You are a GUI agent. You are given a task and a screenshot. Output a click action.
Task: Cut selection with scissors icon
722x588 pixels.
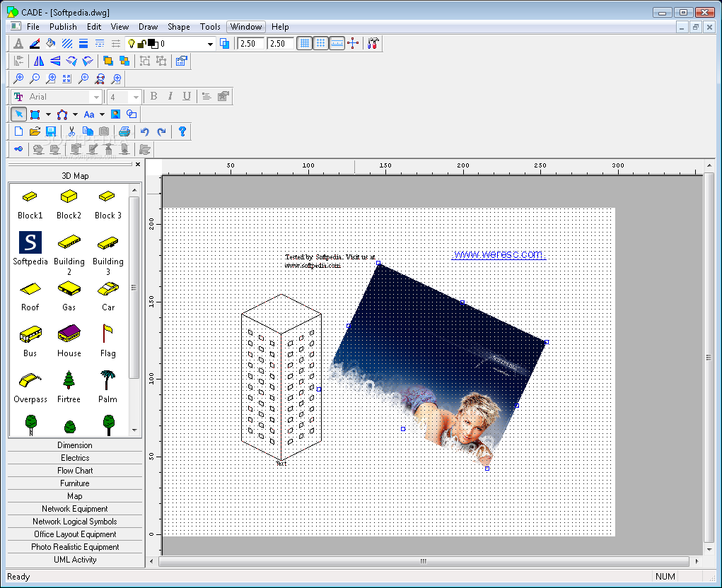(71, 131)
